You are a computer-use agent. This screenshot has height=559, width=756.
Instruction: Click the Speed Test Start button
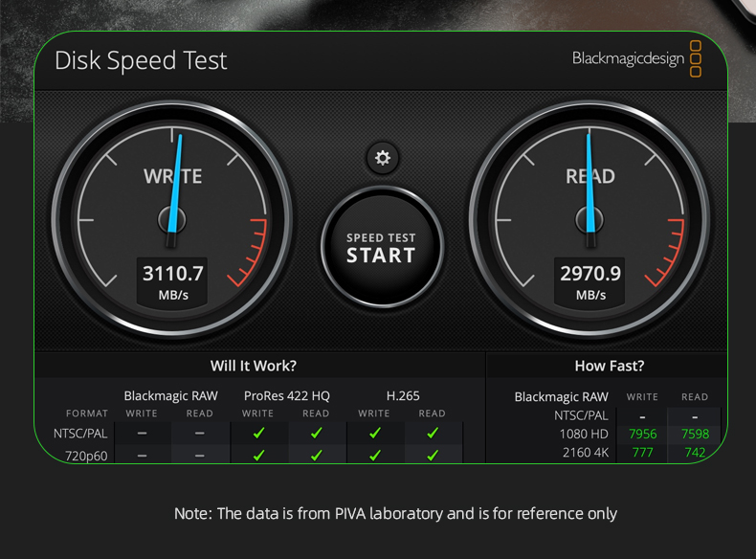381,248
